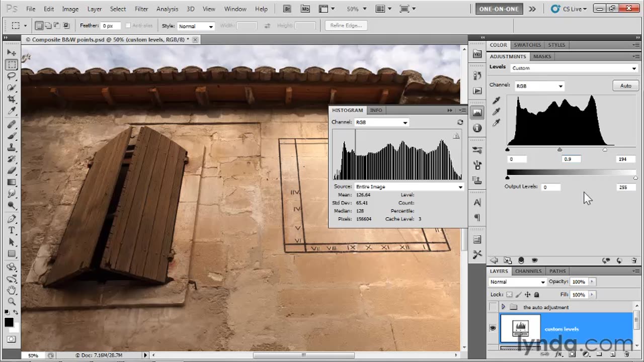Select the History Brush tool

pos(12,159)
